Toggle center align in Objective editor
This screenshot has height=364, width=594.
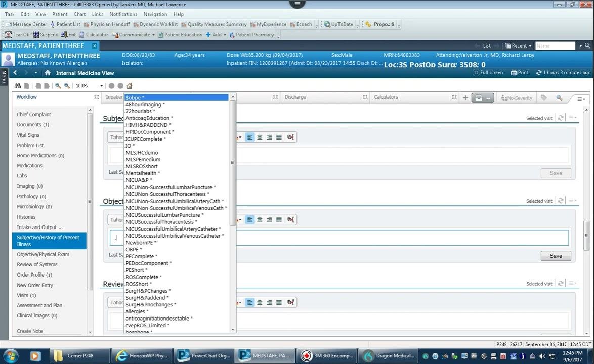260,220
